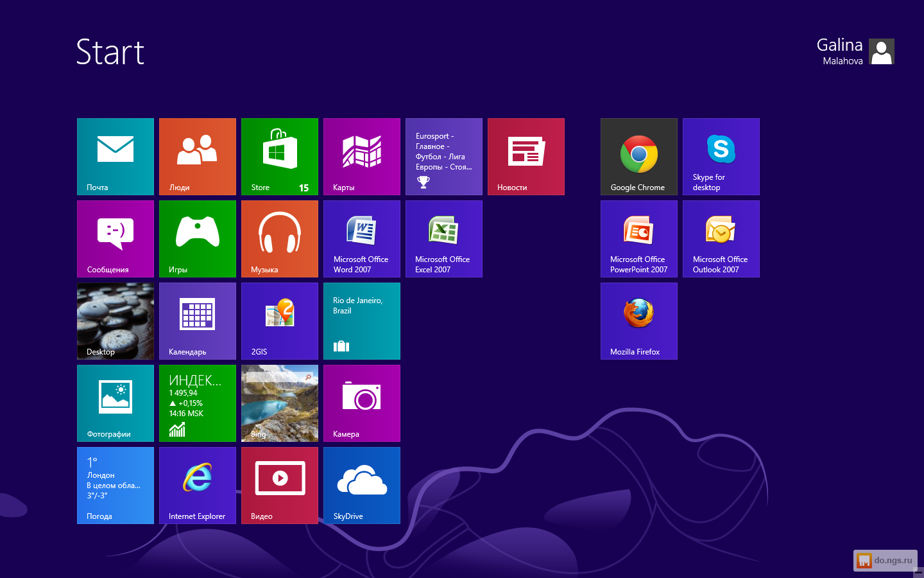Open the Почта mail tile
This screenshot has width=924, height=578.
[116, 157]
